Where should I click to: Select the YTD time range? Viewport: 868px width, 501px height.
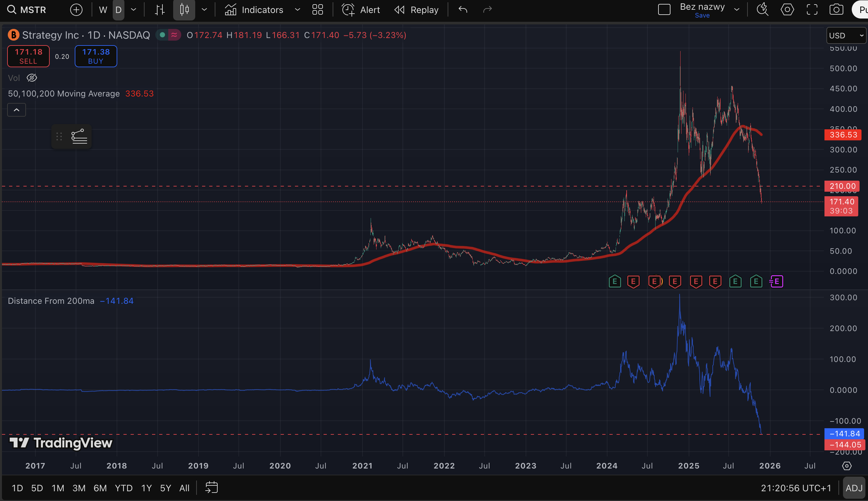pyautogui.click(x=123, y=488)
